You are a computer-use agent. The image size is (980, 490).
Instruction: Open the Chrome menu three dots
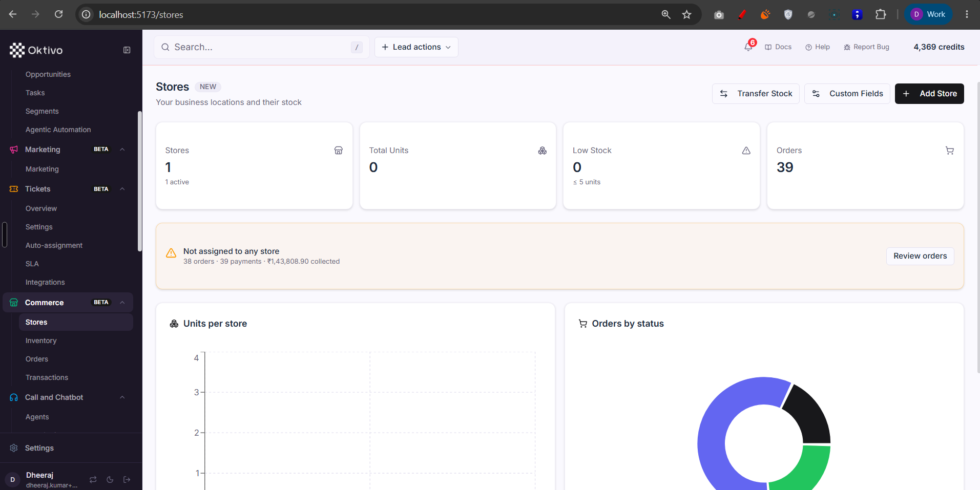pos(967,14)
